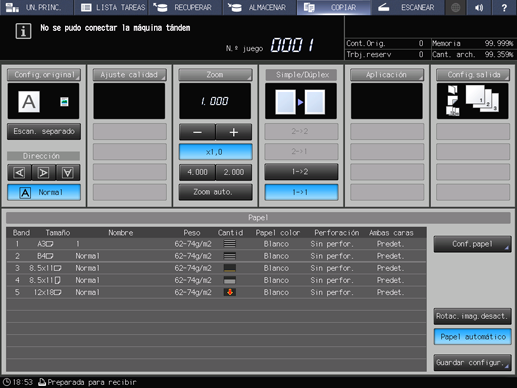Click the Cantid column header

(230, 233)
